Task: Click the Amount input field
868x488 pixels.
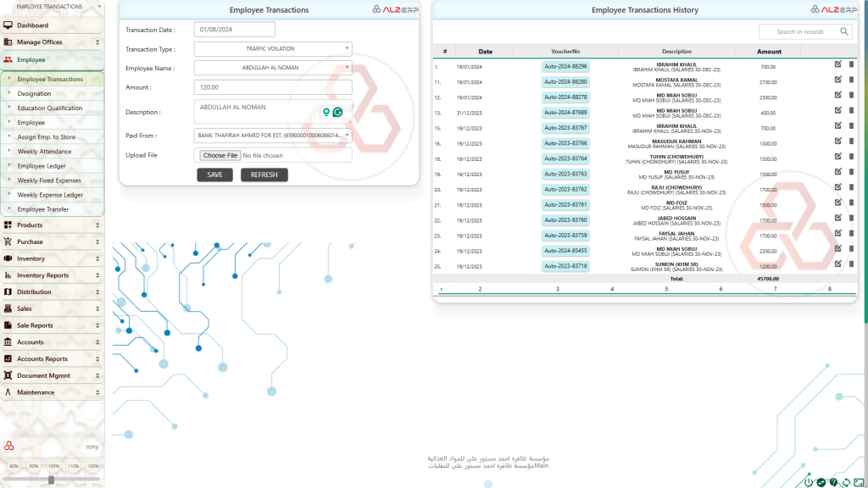Action: pos(273,87)
